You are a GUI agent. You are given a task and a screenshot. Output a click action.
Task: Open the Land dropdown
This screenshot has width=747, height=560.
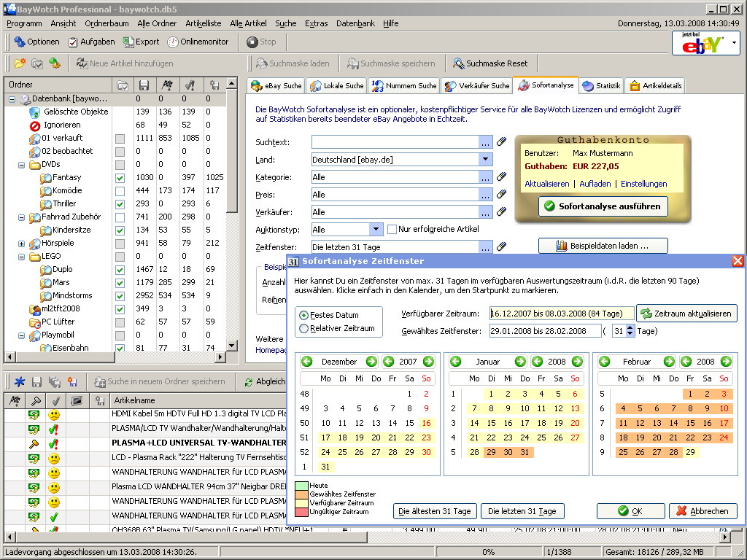(x=485, y=160)
